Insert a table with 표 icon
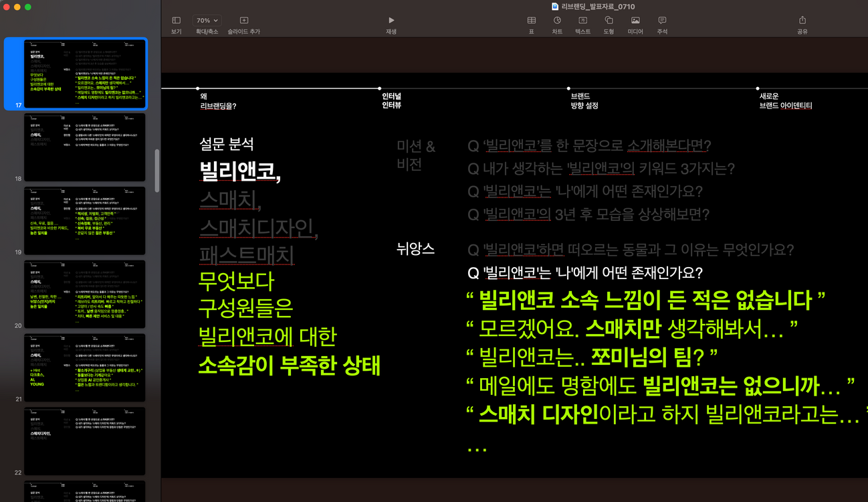The height and width of the screenshot is (502, 868). click(532, 21)
